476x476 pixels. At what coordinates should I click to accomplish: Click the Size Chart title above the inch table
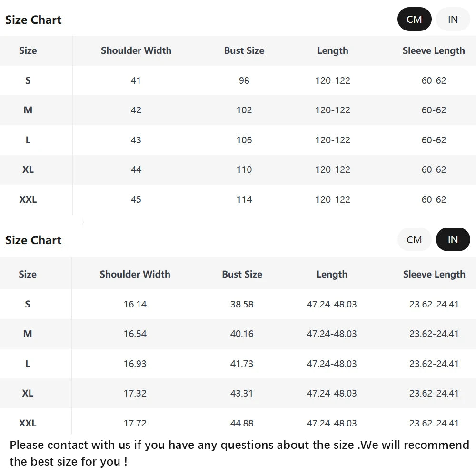[x=33, y=240]
